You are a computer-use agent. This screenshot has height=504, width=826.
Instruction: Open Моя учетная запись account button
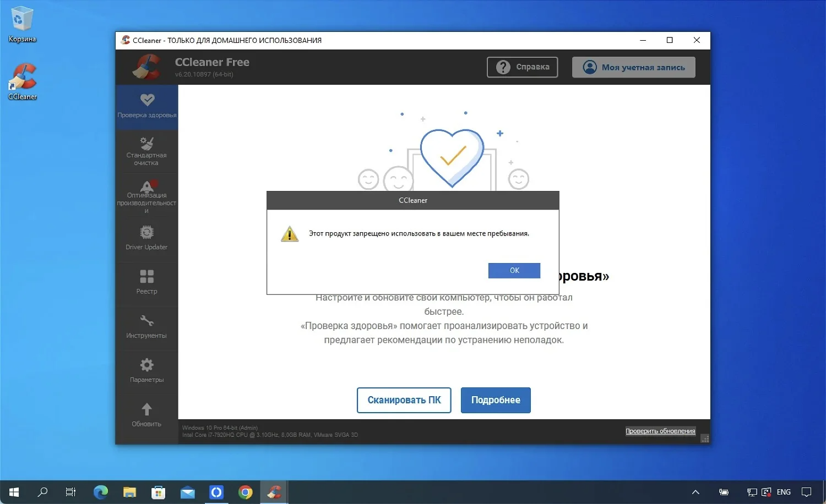click(633, 67)
